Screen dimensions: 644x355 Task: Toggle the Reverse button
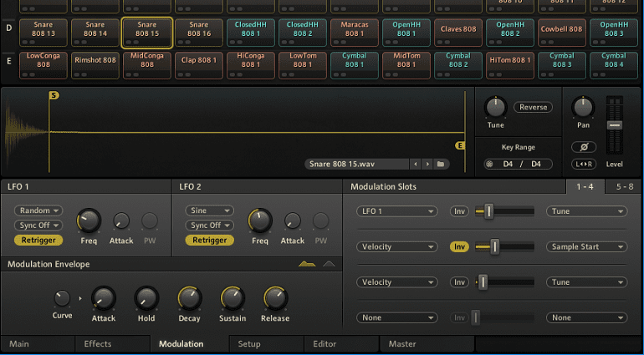(x=533, y=107)
